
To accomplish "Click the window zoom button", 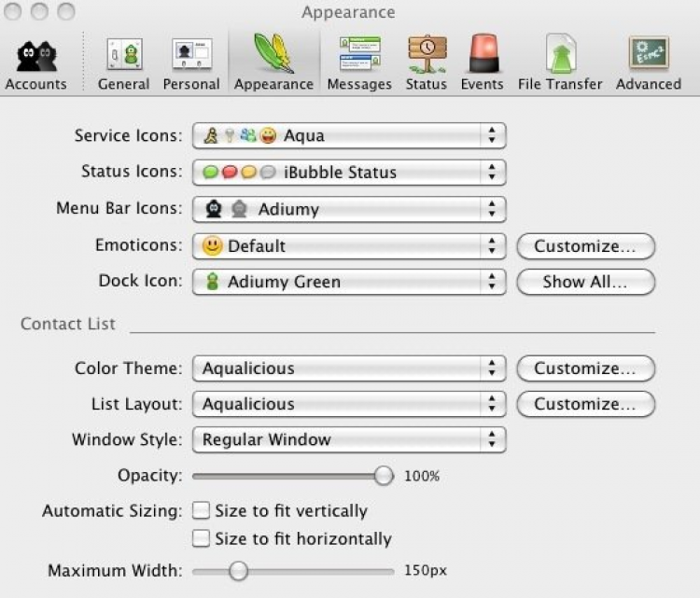I will 66,11.
